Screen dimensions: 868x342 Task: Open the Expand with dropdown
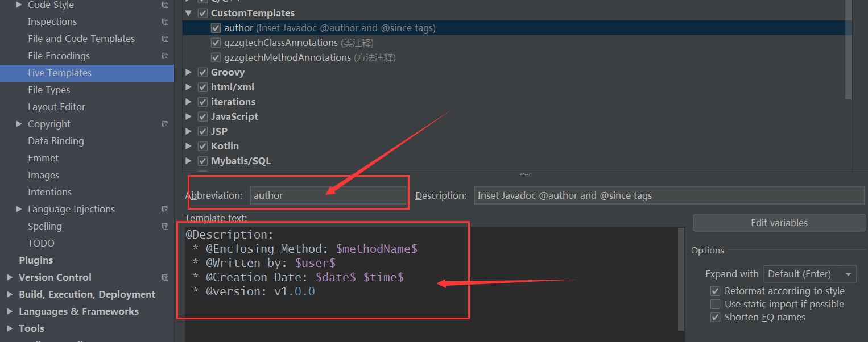[x=810, y=274]
